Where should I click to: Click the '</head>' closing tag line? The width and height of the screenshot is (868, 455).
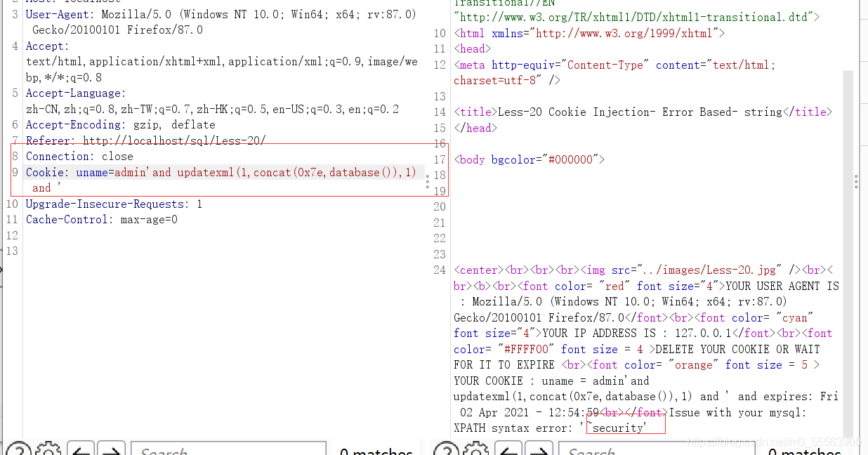[x=475, y=128]
